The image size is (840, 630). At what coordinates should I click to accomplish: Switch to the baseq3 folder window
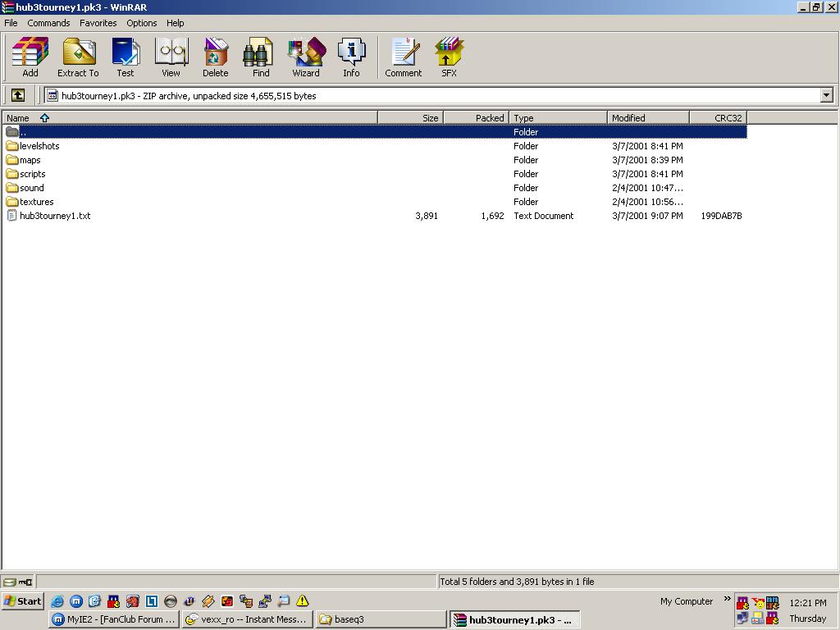[381, 619]
